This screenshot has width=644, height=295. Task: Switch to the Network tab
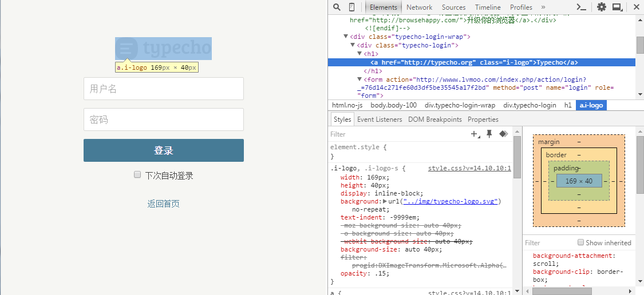(x=419, y=7)
